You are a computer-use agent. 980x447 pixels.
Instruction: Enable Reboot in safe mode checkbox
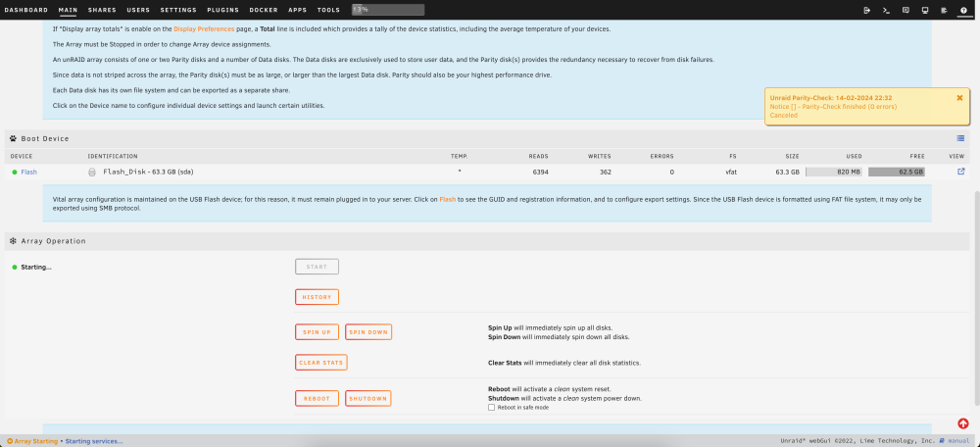[491, 407]
